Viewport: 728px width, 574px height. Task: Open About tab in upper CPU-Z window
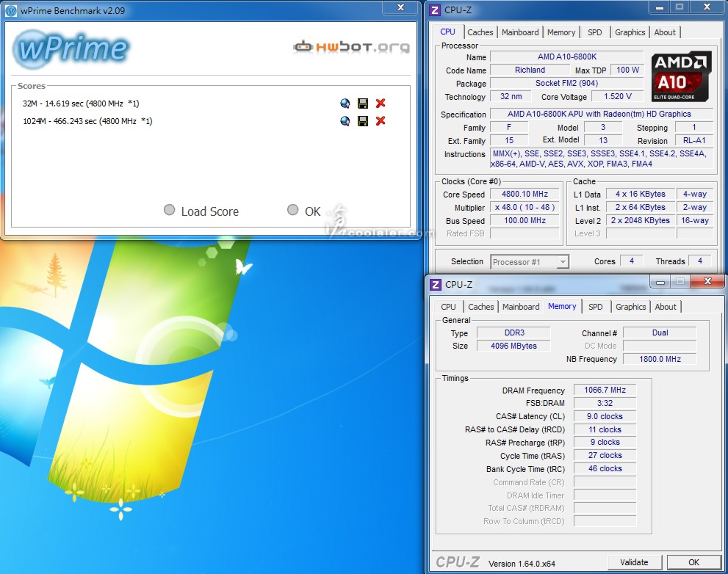point(665,32)
